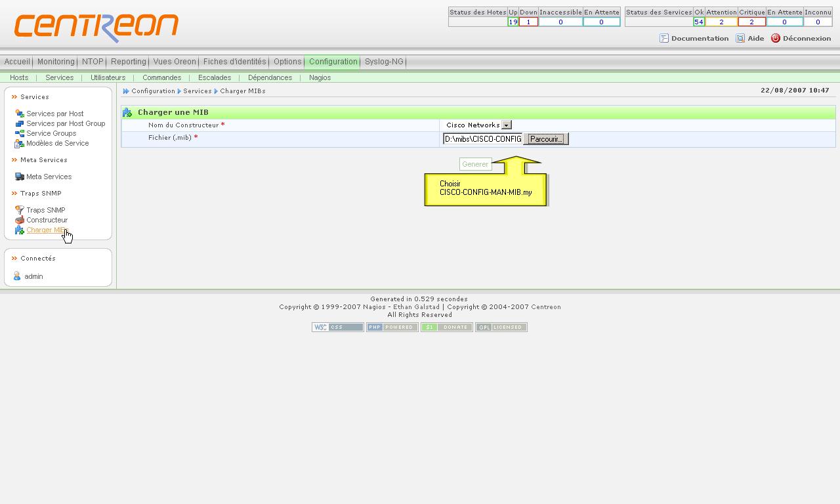Viewport: 840px width, 504px height.
Task: Open Services par Host Group icon
Action: tap(20, 123)
